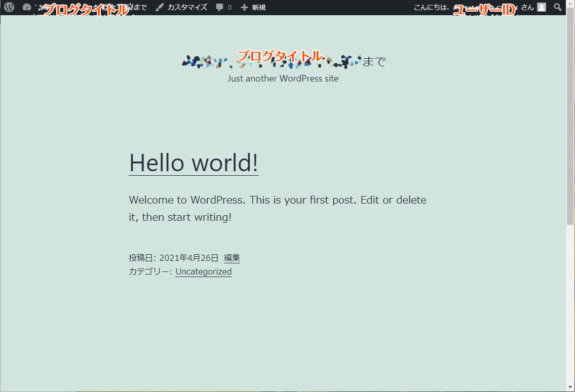Open the WordPress logo menu

coord(9,7)
